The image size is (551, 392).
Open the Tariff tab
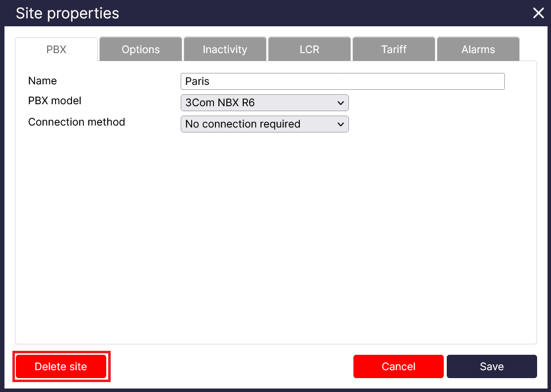pyautogui.click(x=394, y=50)
